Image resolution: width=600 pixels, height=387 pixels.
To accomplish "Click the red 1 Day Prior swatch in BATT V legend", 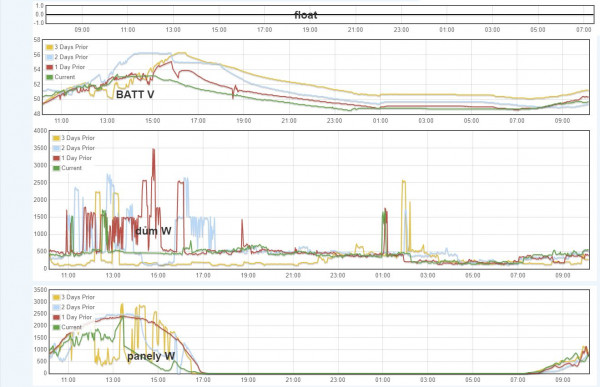I will (x=49, y=67).
